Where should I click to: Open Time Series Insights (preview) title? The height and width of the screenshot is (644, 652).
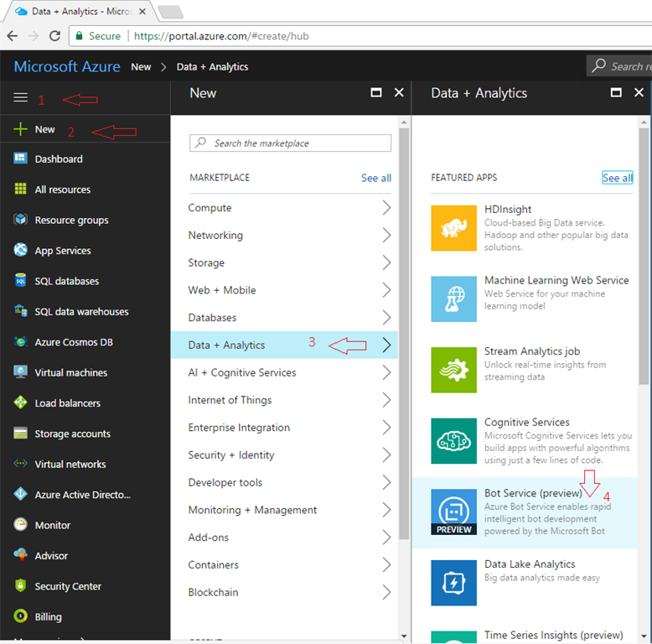coord(553,635)
